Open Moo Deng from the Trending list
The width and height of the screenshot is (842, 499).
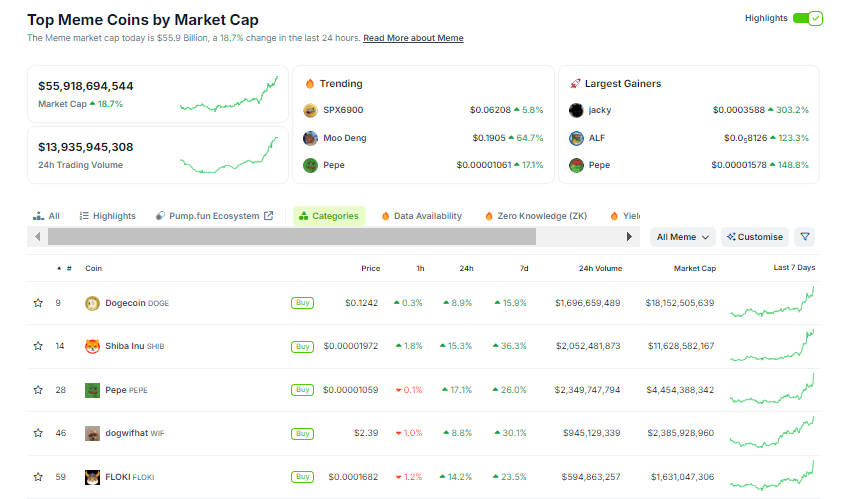coord(345,138)
